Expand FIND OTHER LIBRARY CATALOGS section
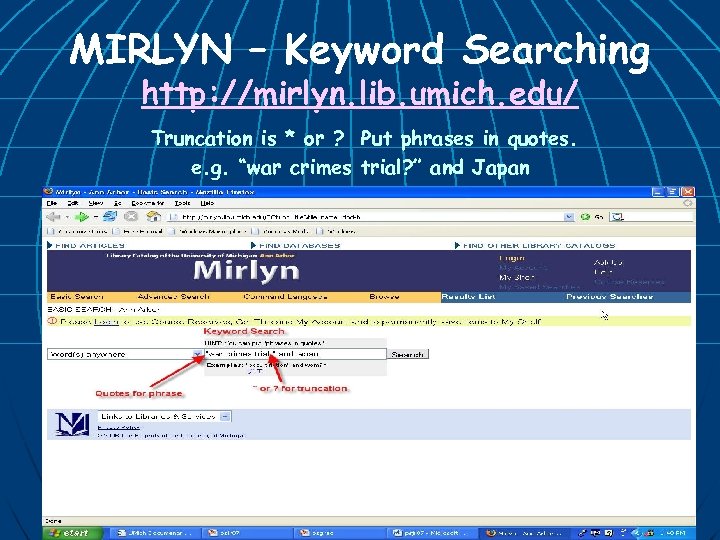The image size is (720, 540). [535, 246]
